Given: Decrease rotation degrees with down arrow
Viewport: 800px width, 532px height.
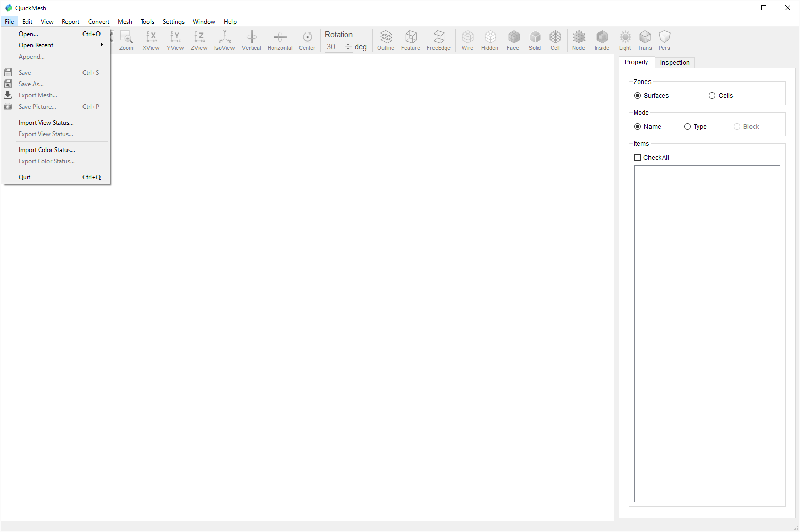Looking at the screenshot, I should click(348, 49).
